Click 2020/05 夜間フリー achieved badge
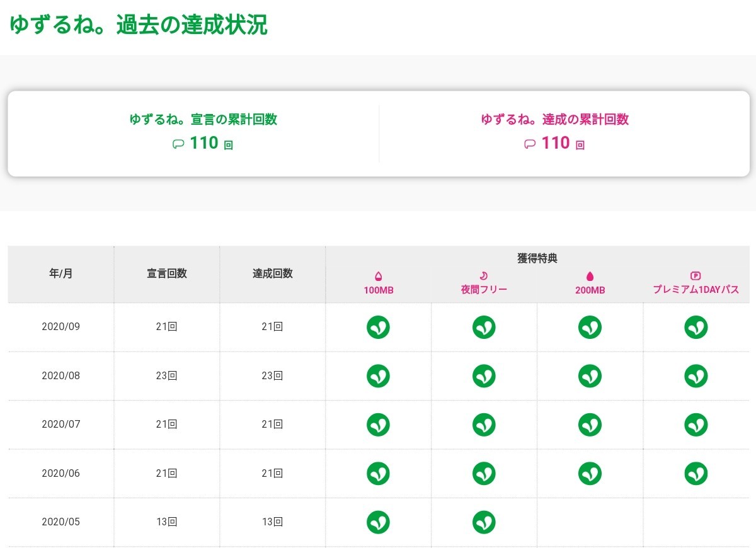The height and width of the screenshot is (548, 756). click(x=484, y=522)
